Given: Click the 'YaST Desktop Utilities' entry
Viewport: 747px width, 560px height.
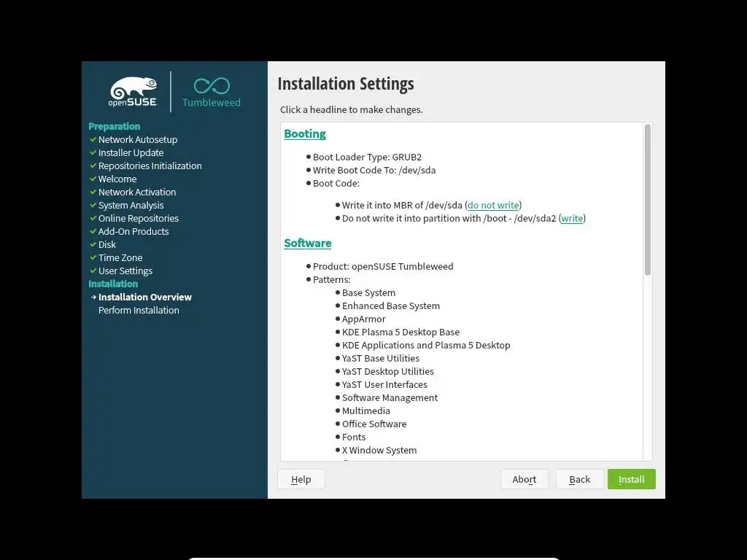Looking at the screenshot, I should [x=388, y=371].
